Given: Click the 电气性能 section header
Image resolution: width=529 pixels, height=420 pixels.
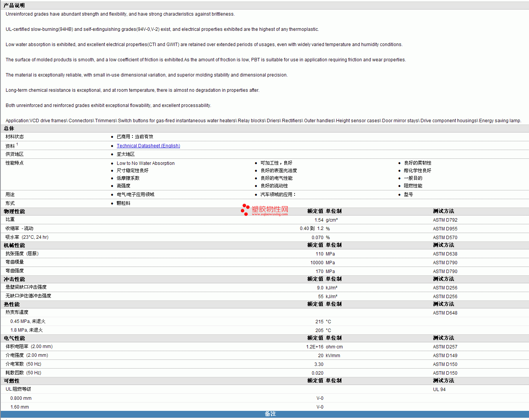Looking at the screenshot, I should [x=14, y=338].
